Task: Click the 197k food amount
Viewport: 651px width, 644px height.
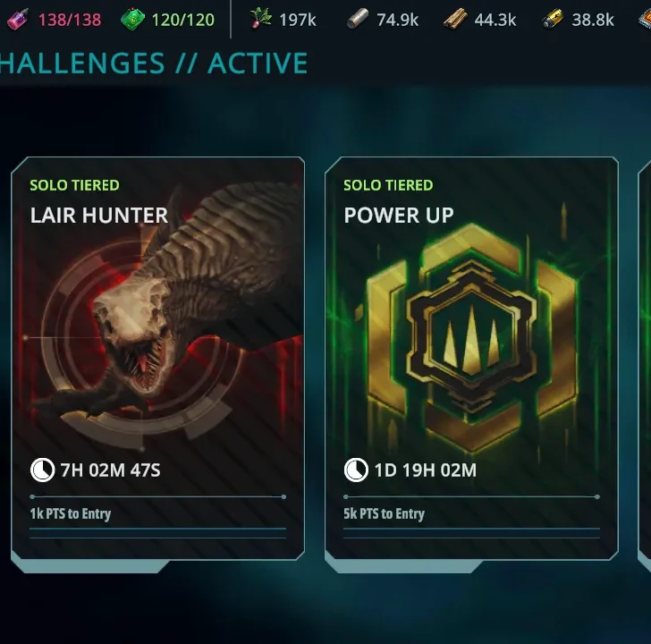Action: [298, 20]
